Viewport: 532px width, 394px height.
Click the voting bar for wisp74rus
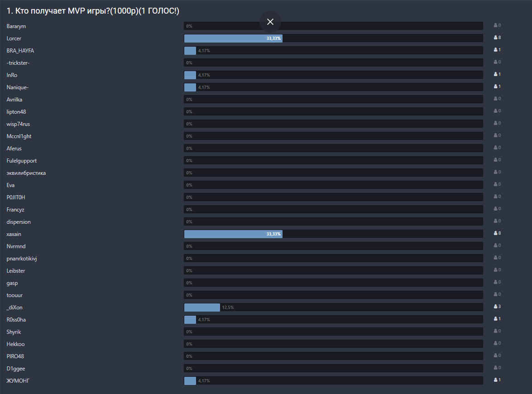point(333,124)
